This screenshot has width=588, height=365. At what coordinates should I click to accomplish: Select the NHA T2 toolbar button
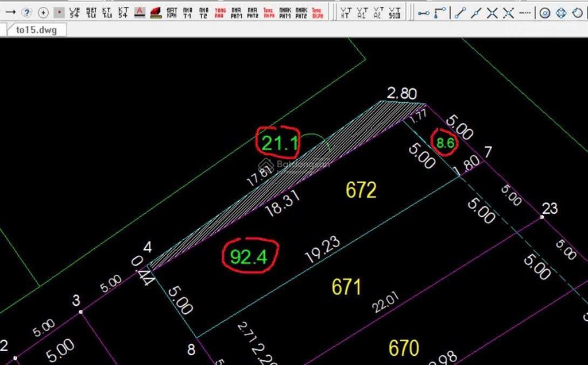click(x=204, y=13)
